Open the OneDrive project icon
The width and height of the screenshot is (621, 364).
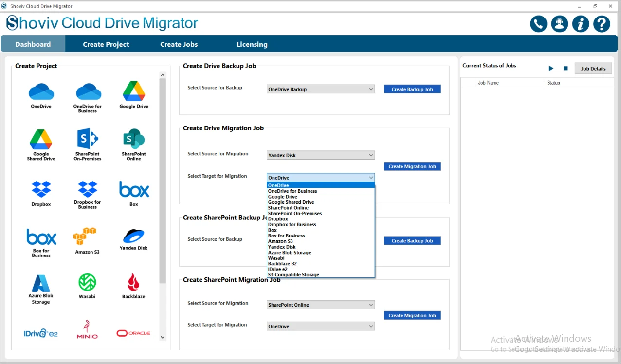click(41, 95)
